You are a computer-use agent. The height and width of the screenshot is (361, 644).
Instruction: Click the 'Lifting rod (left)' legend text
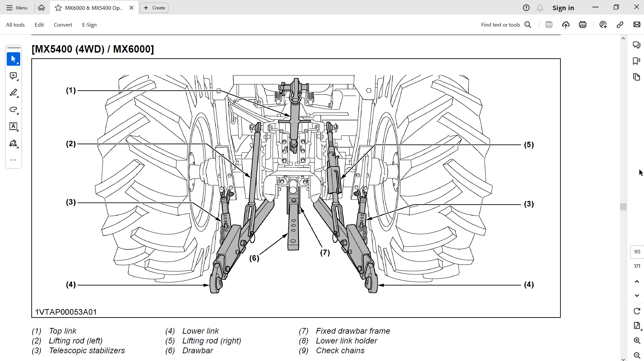(x=76, y=341)
